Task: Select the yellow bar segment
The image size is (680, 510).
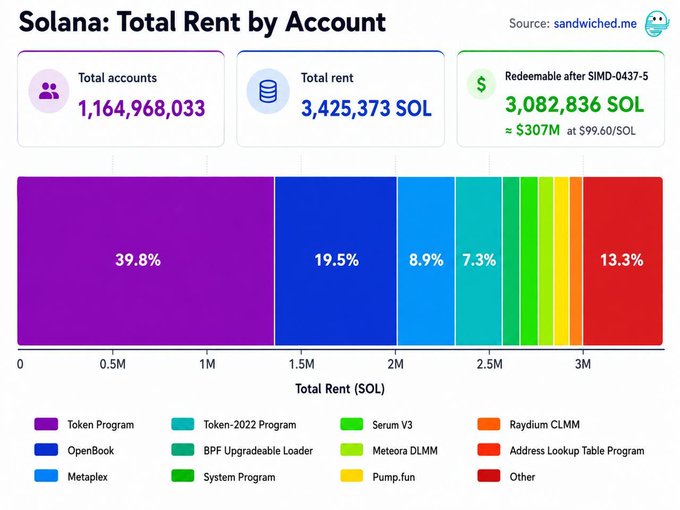Action: [x=562, y=261]
